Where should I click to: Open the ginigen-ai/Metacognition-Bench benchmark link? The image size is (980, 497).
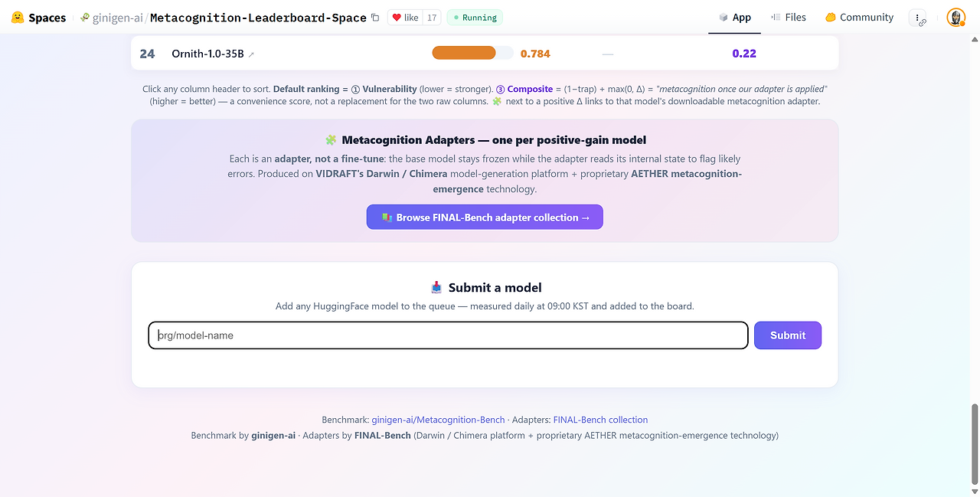point(438,420)
